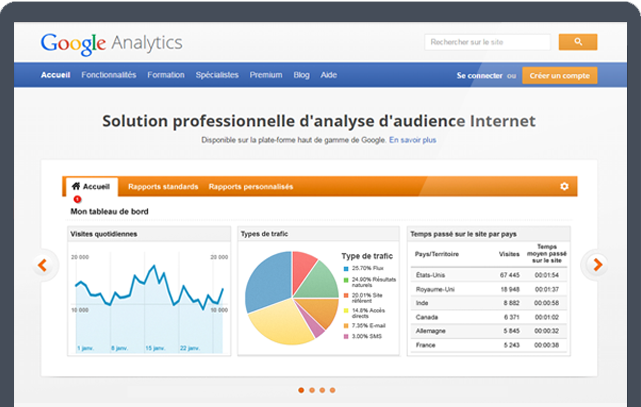Viewport: 641px width, 407px height.
Task: Click red Site référent legend swatch
Action: coord(346,295)
